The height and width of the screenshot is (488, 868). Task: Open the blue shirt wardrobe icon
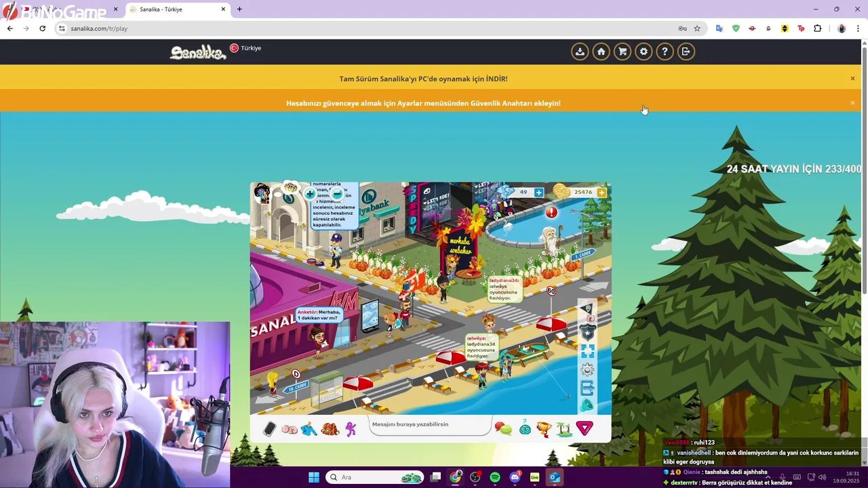coord(309,429)
